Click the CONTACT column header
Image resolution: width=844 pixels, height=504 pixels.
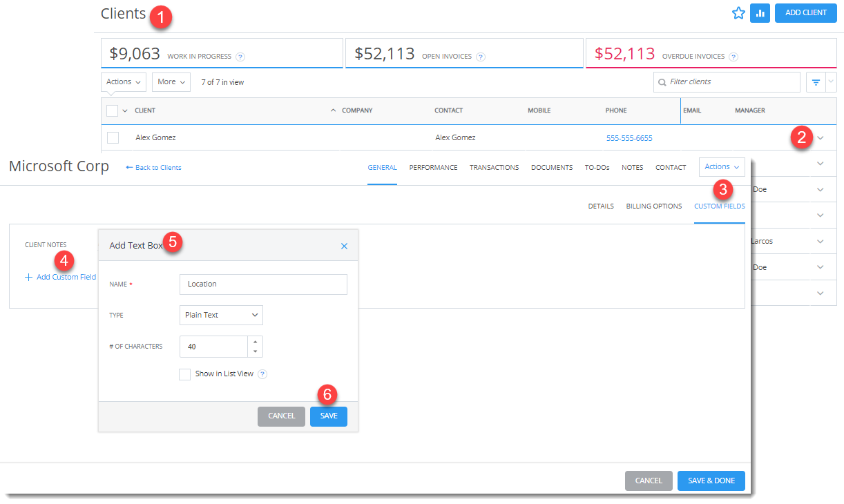(448, 110)
